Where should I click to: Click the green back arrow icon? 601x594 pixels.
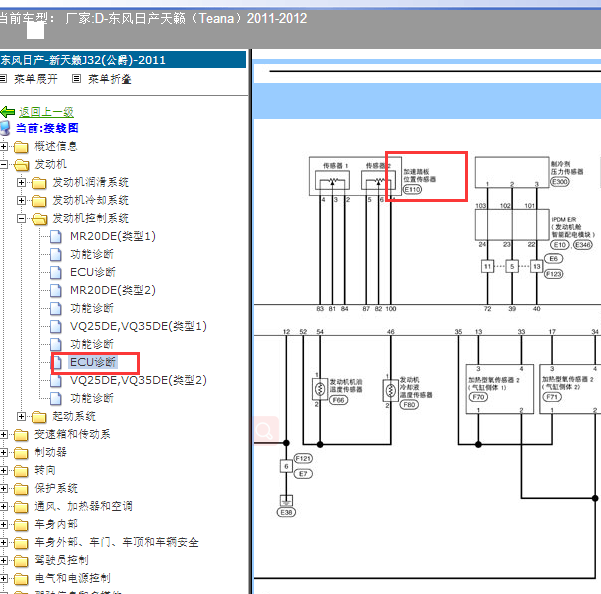(8, 112)
